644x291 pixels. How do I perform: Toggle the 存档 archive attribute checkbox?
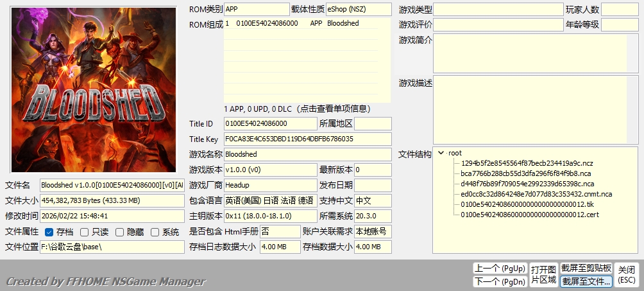click(49, 232)
